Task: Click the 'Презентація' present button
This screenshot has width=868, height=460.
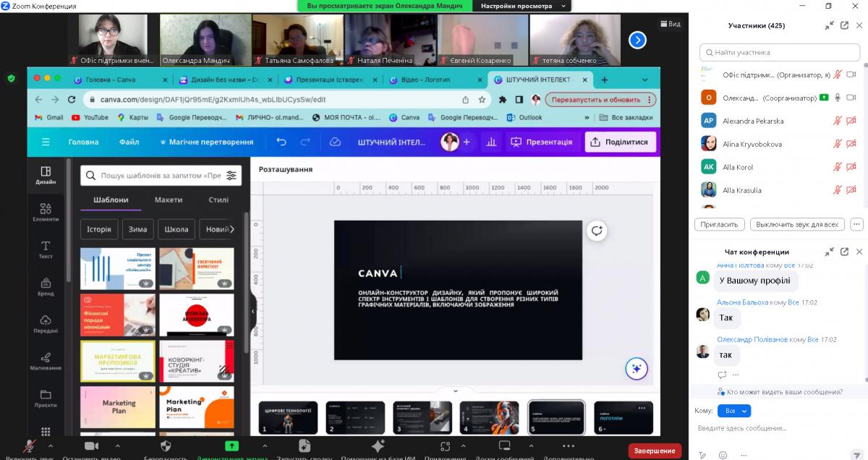Action: [541, 142]
